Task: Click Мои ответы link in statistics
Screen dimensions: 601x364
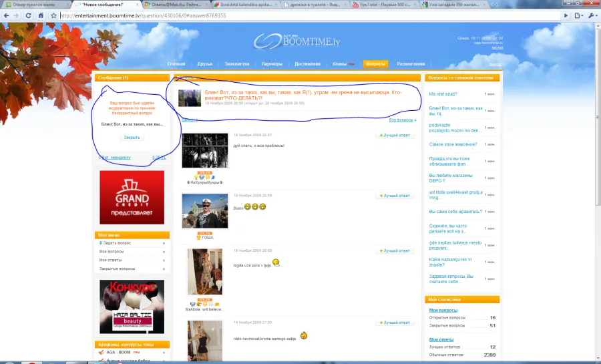Action: click(441, 339)
